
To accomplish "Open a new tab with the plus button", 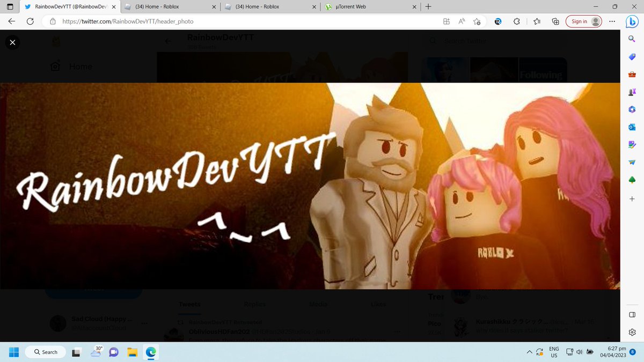I will tap(428, 7).
